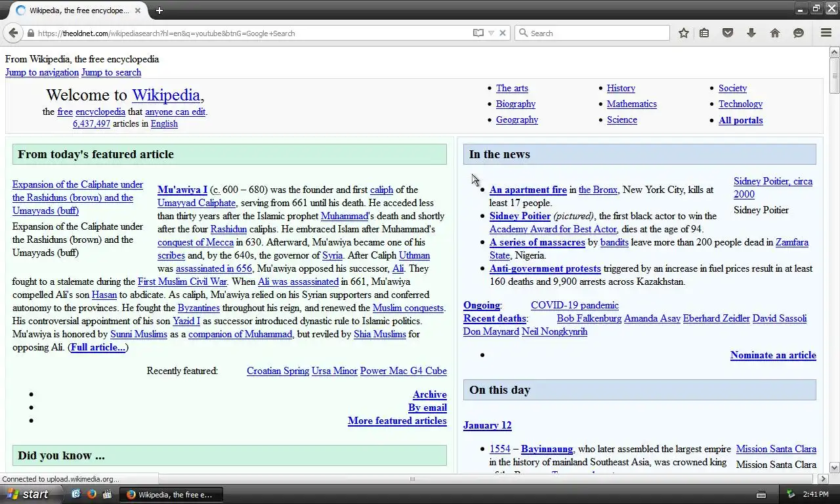Open the All portals link
Image resolution: width=840 pixels, height=504 pixels.
tap(740, 120)
